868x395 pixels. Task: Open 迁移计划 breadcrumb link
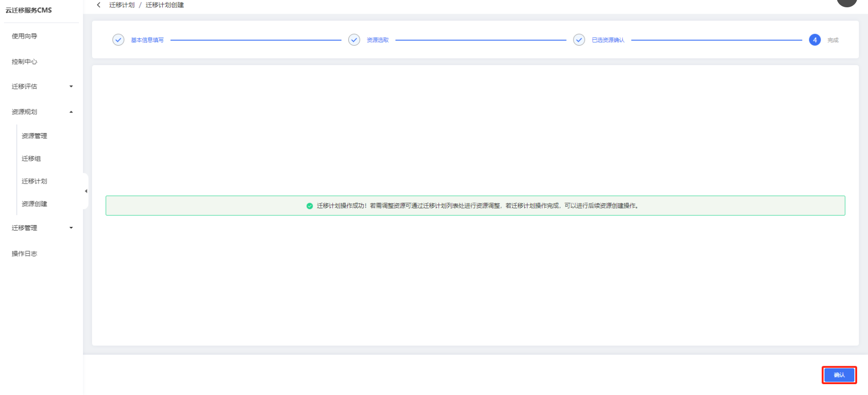122,5
